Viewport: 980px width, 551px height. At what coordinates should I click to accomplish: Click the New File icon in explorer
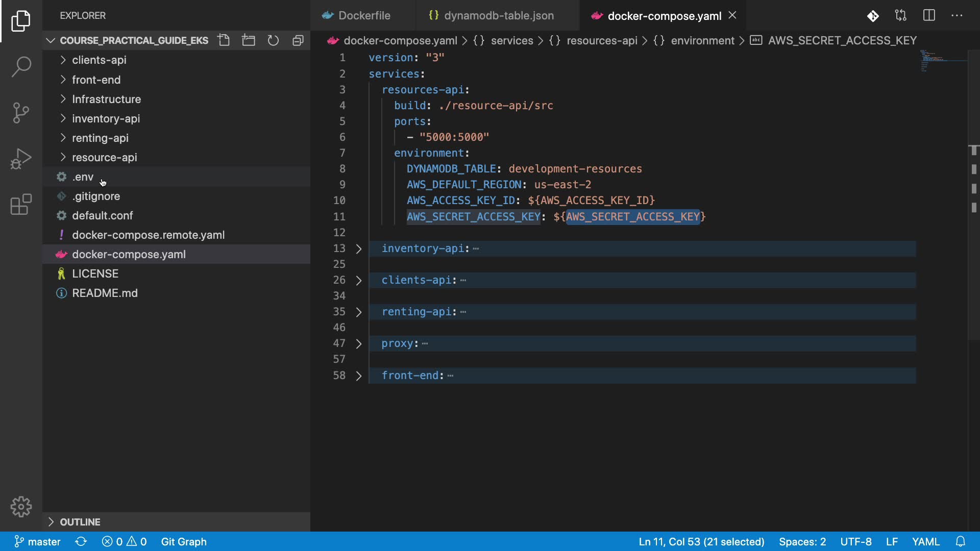224,40
